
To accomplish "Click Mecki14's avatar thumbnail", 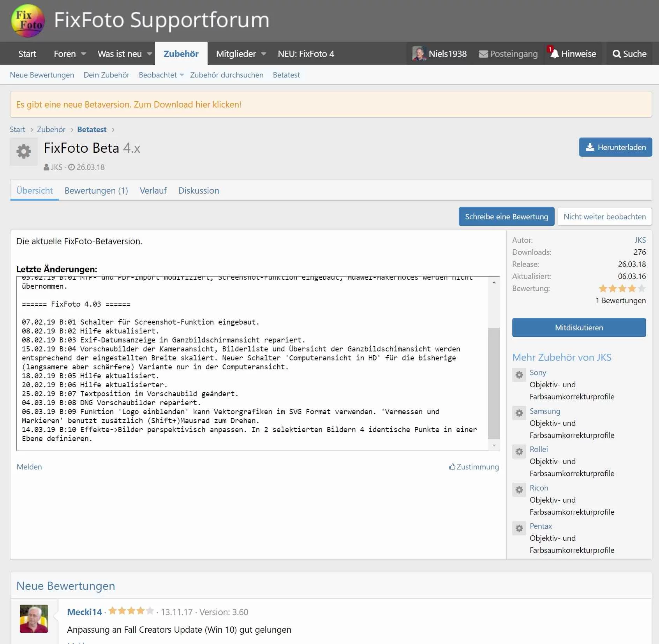I will pos(34,619).
